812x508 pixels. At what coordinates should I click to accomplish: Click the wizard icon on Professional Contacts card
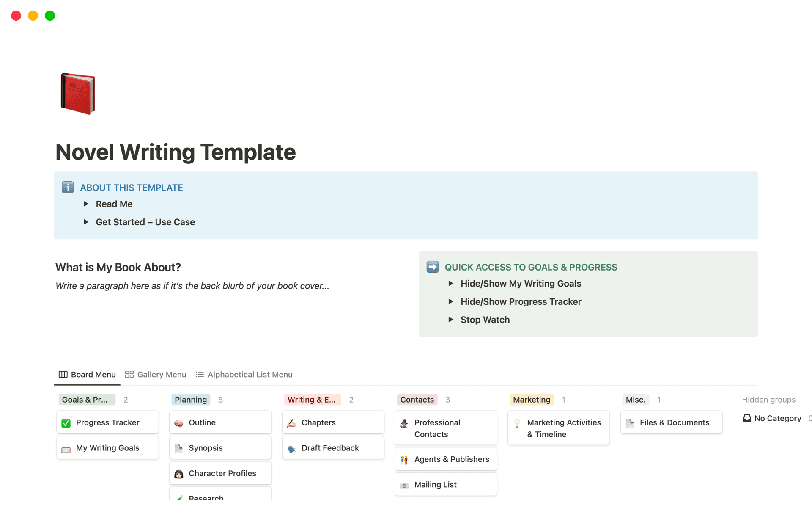(x=404, y=422)
